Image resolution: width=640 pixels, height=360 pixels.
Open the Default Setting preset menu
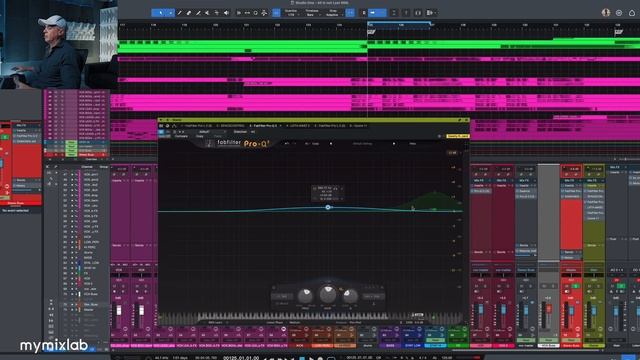point(362,144)
